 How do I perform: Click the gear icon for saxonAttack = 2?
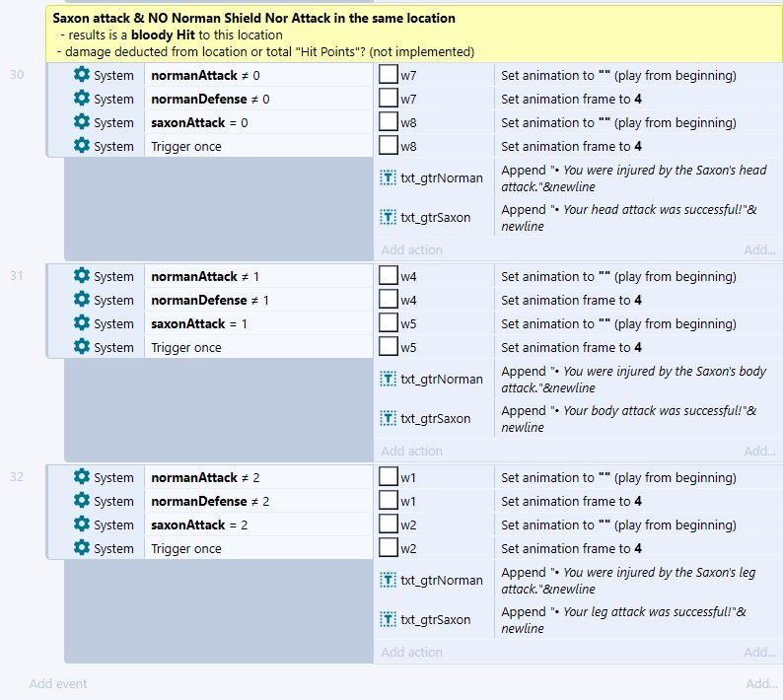82,525
